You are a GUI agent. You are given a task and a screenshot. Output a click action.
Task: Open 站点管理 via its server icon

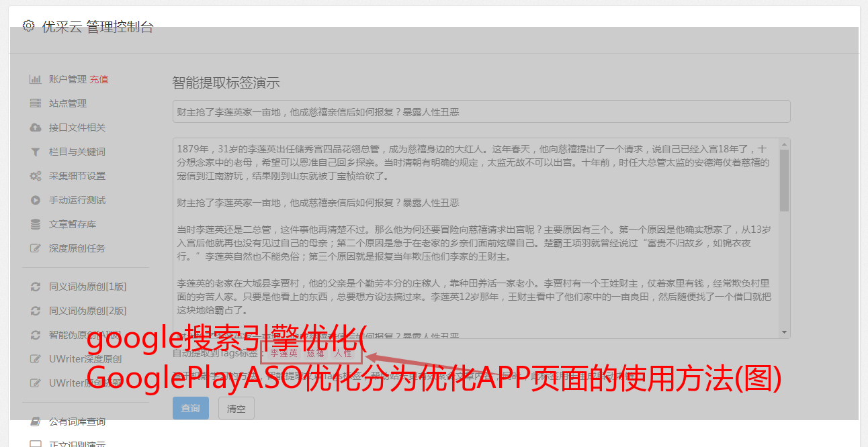click(36, 103)
